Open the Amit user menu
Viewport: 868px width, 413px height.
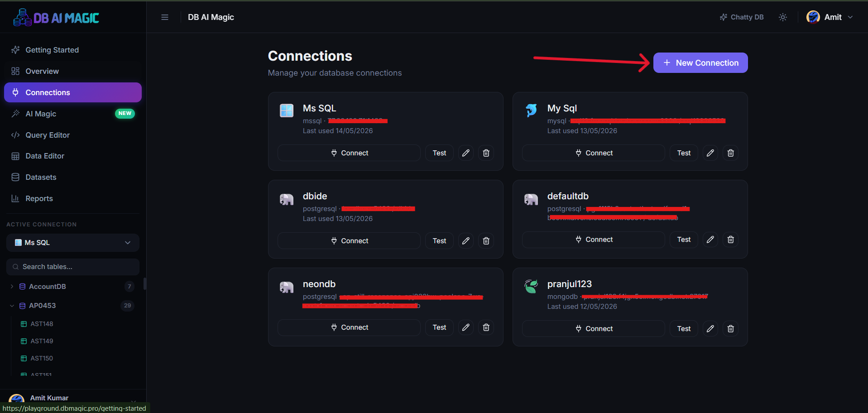click(x=830, y=17)
